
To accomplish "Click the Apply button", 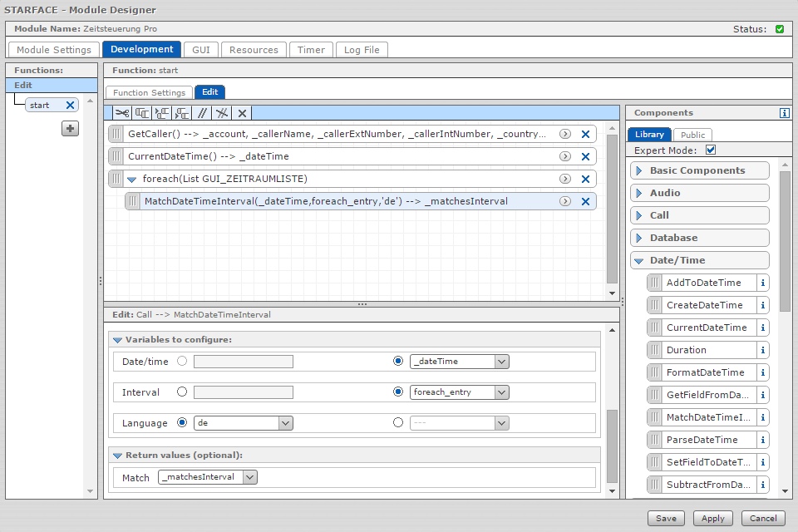I will click(712, 518).
